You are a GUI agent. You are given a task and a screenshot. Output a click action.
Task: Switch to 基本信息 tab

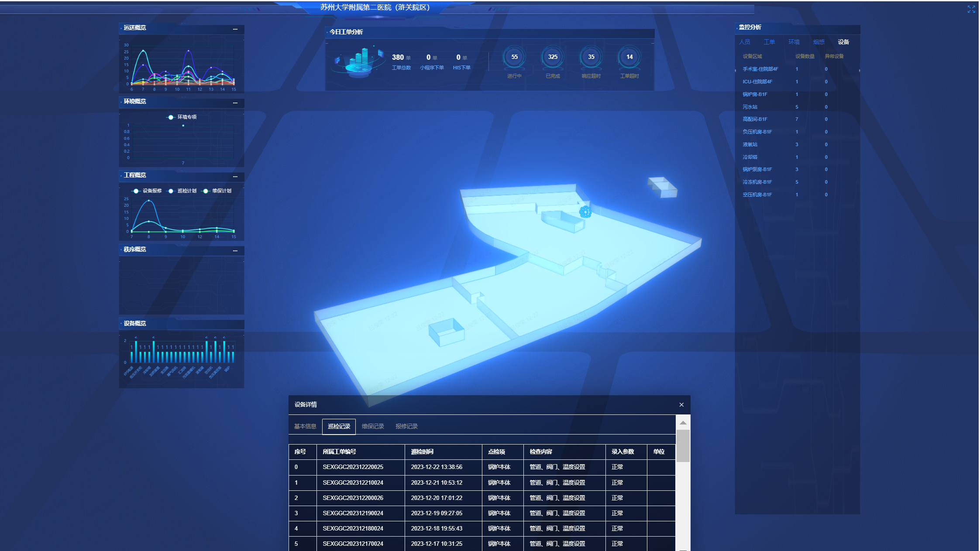coord(305,427)
